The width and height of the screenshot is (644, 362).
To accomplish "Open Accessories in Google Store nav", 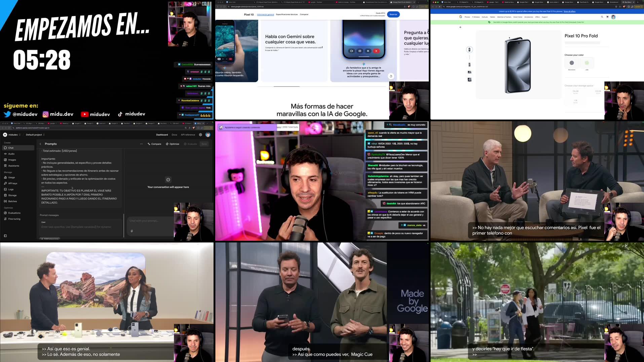I will click(529, 17).
